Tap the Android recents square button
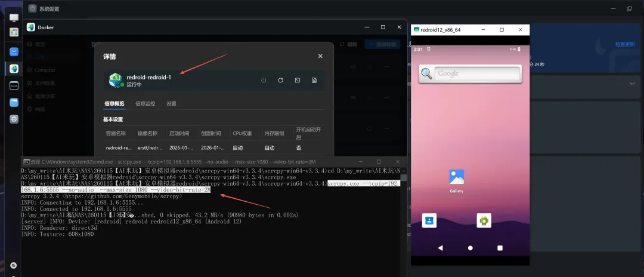This screenshot has height=277, width=644. tap(500, 248)
